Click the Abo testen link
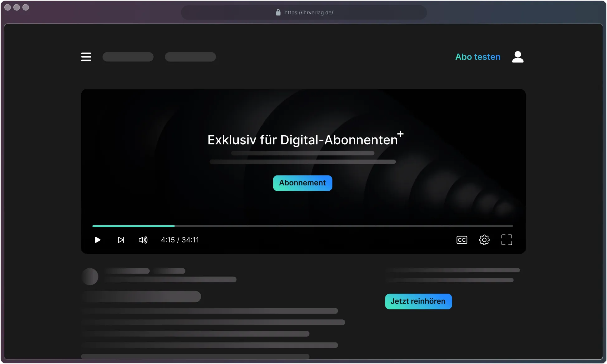 pyautogui.click(x=478, y=57)
